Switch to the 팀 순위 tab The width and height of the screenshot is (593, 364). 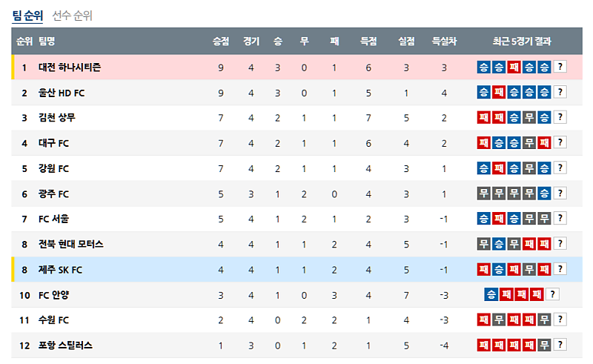(28, 16)
